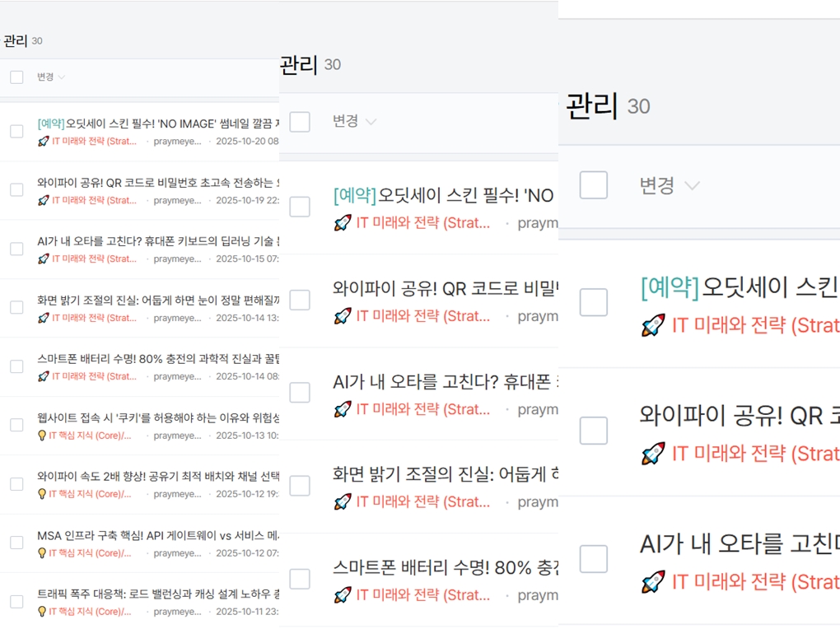In the medium-zoom list, click the 스마트폰 배터리 rocket icon
Image resolution: width=840 pixels, height=629 pixels.
click(x=343, y=594)
